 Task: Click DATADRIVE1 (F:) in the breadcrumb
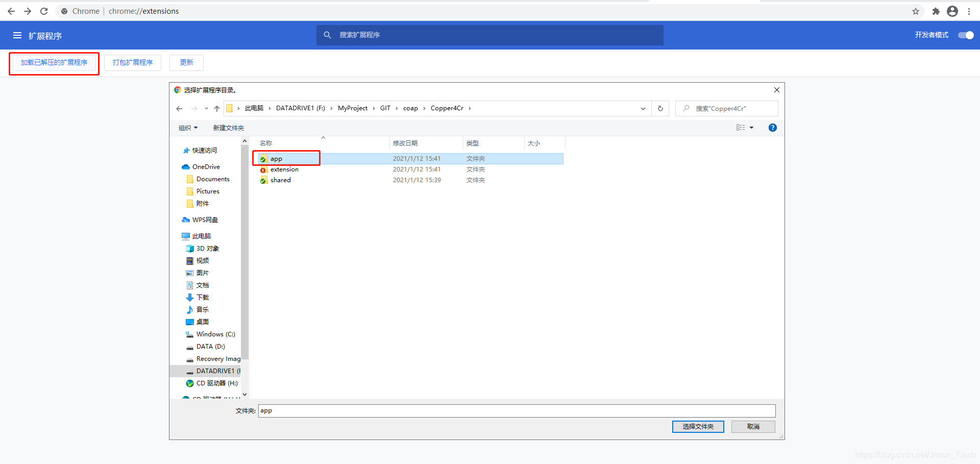tap(301, 108)
